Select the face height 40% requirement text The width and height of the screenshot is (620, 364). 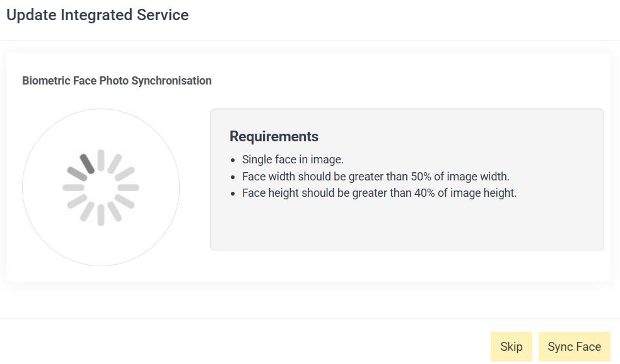click(379, 193)
